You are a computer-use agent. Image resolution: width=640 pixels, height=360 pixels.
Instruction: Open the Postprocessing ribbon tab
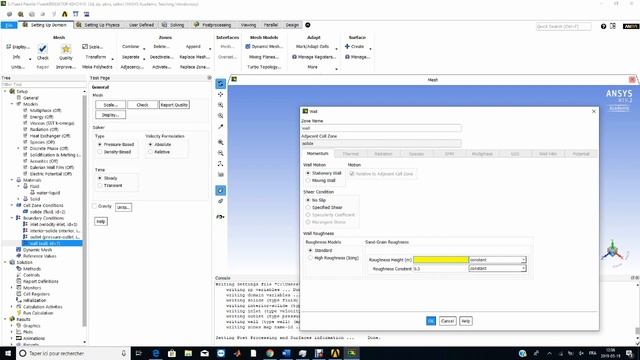coord(213,25)
